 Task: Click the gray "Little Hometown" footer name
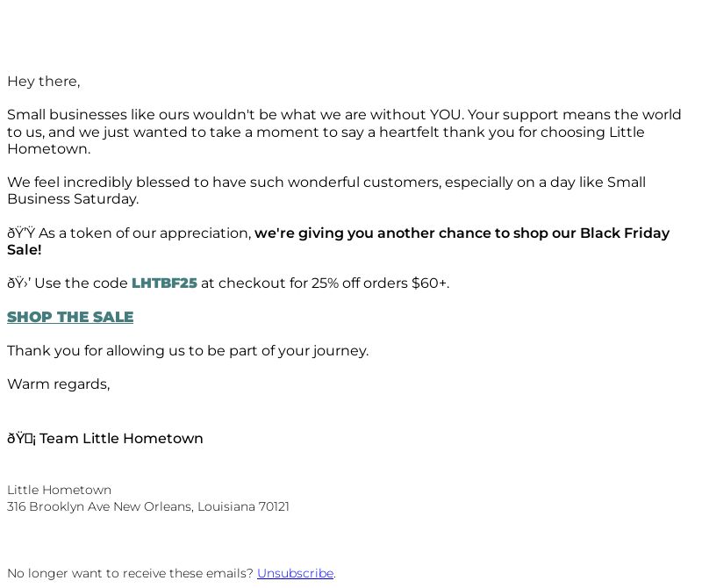59,490
